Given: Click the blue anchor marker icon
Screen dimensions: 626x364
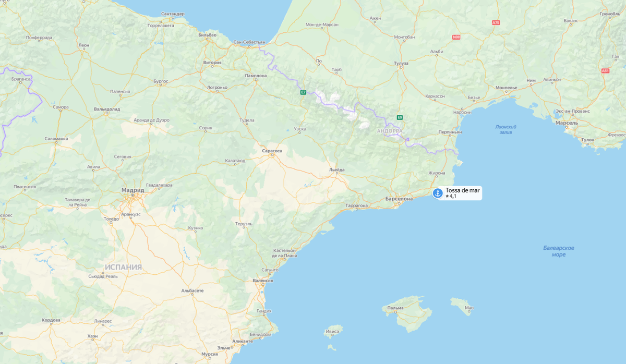Looking at the screenshot, I should [x=438, y=193].
